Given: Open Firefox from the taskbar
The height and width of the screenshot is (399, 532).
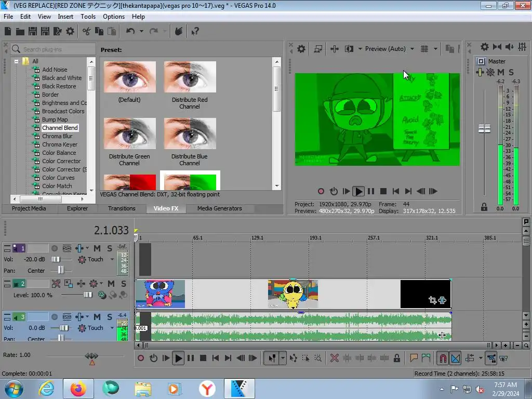Looking at the screenshot, I should pyautogui.click(x=78, y=389).
